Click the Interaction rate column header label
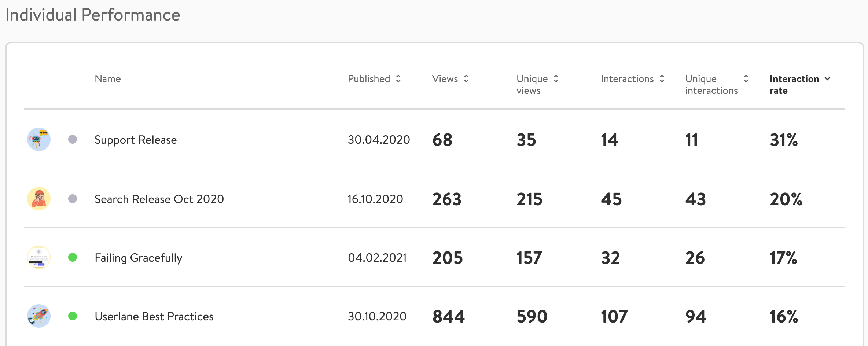 tap(794, 85)
